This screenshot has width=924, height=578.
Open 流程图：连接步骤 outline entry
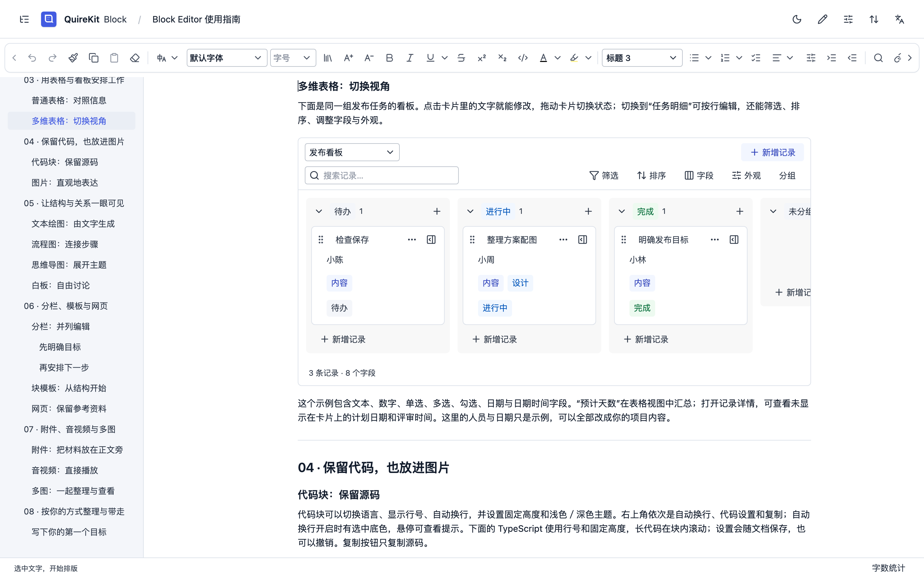pos(64,244)
